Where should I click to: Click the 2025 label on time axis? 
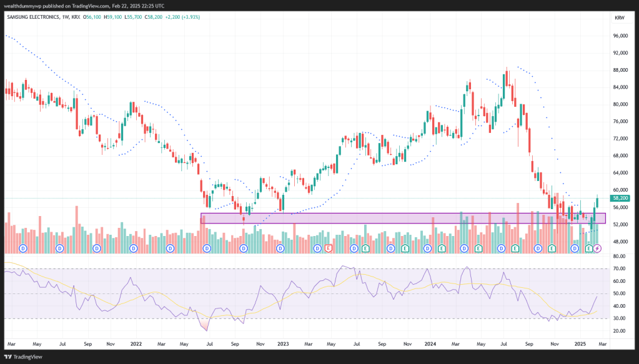pos(580,343)
